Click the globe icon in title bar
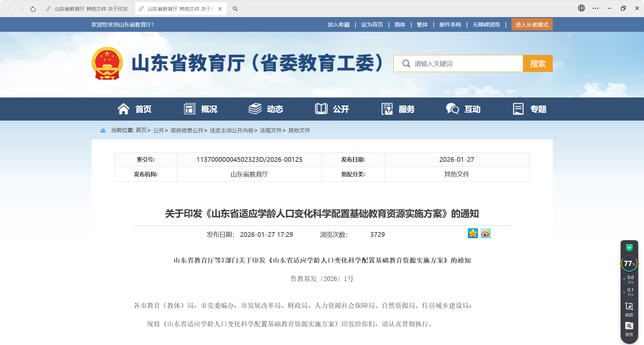This screenshot has width=644, height=345. pyautogui.click(x=582, y=8)
